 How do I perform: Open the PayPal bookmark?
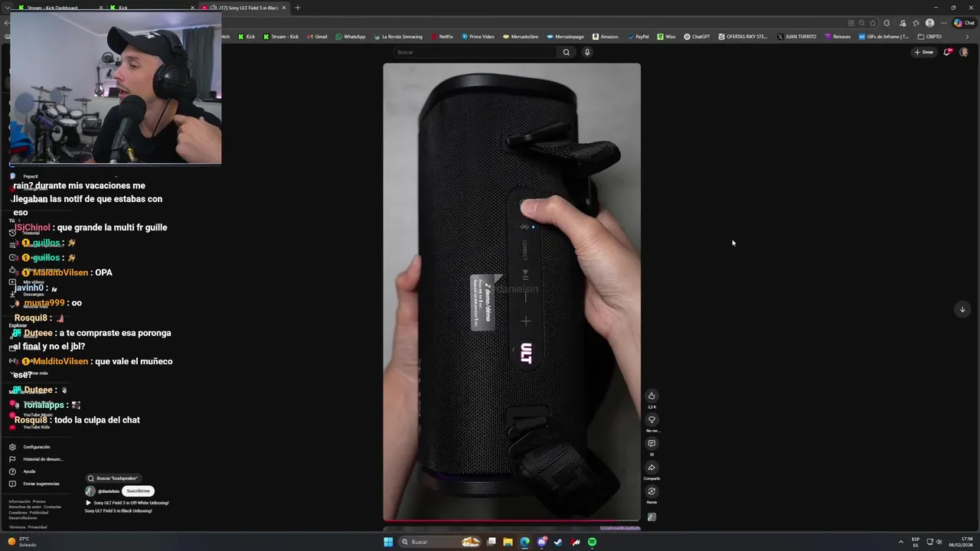638,37
